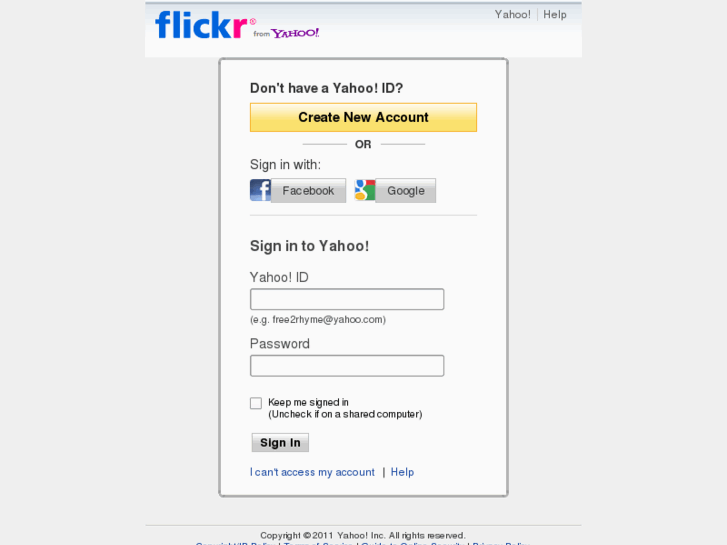The width and height of the screenshot is (727, 545).
Task: Open the Yahoo! link in top bar
Action: [513, 15]
